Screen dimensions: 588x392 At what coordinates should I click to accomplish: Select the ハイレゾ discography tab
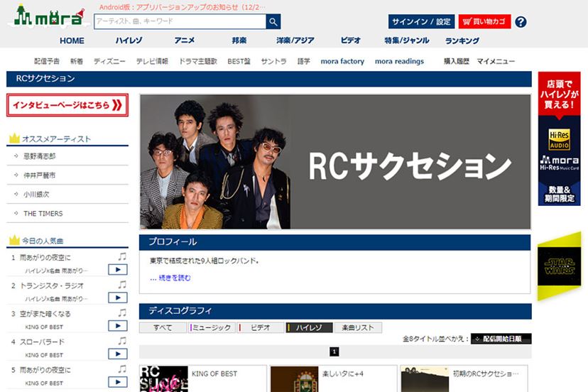point(310,327)
